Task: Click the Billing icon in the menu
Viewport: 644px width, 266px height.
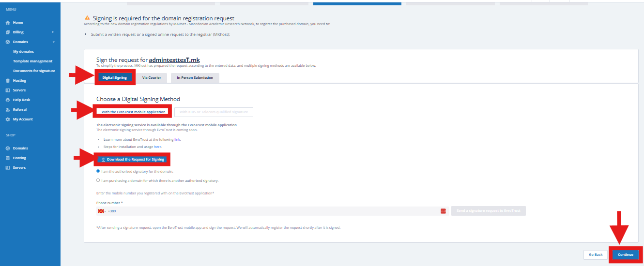Action: pos(8,32)
